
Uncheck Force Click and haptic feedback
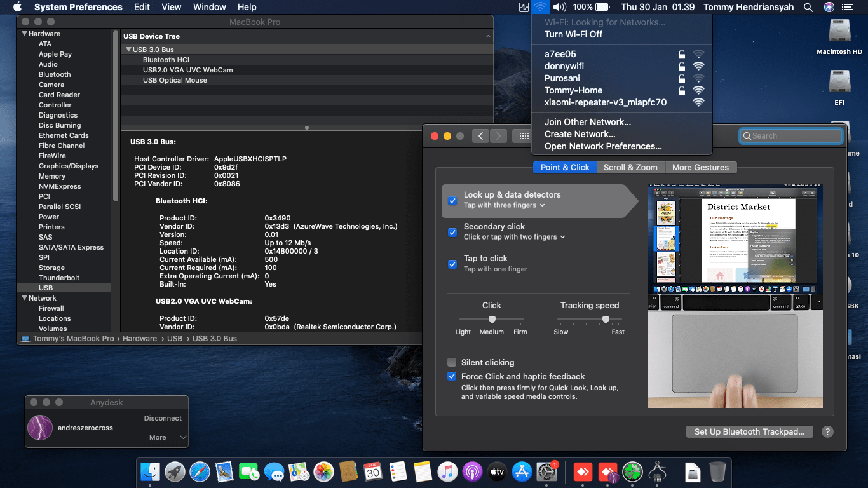pos(452,376)
